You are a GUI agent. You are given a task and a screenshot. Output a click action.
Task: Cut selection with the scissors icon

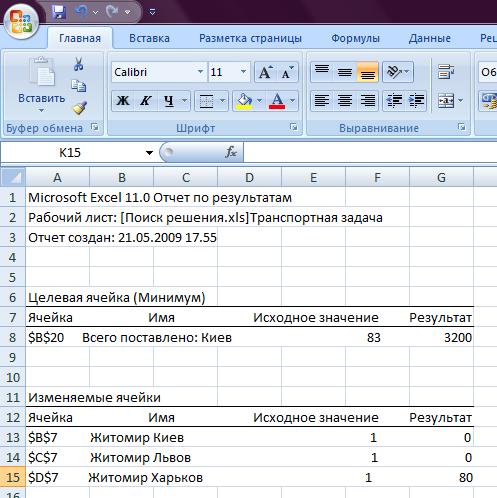(79, 64)
